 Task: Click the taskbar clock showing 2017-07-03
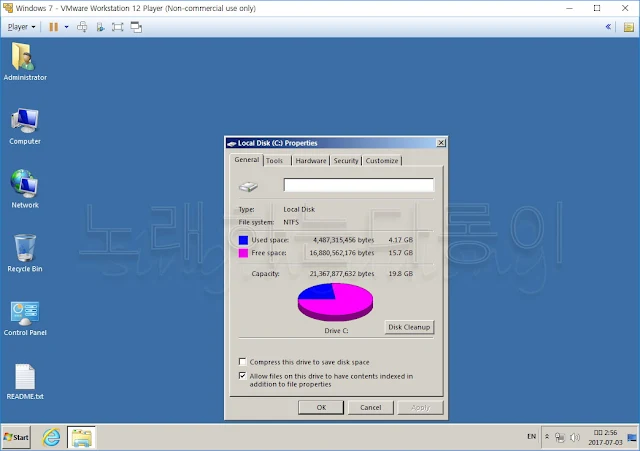point(605,438)
